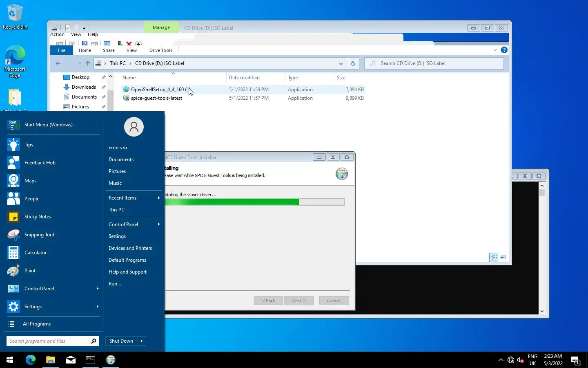The width and height of the screenshot is (588, 368).
Task: Click the red X toolbar icon
Action: [129, 43]
